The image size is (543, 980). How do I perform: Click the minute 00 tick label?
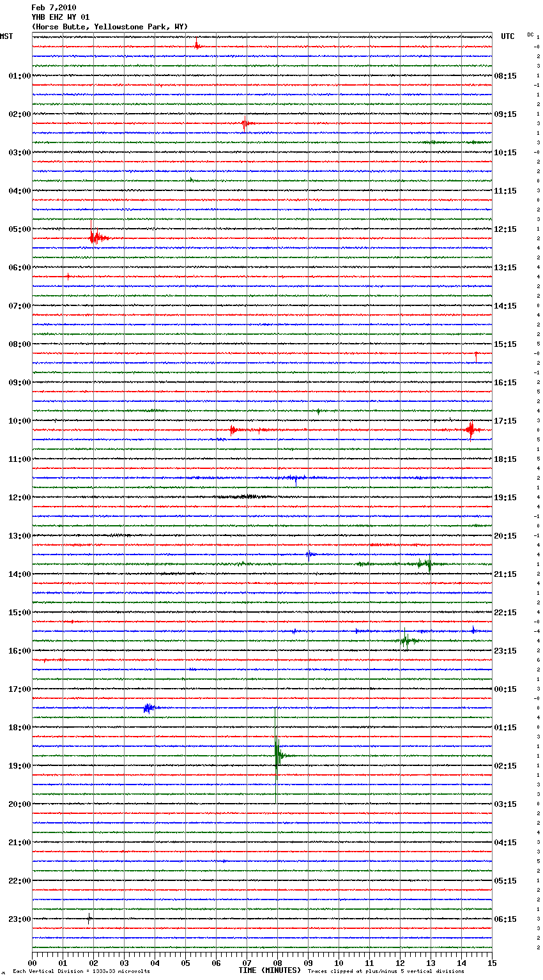[33, 963]
